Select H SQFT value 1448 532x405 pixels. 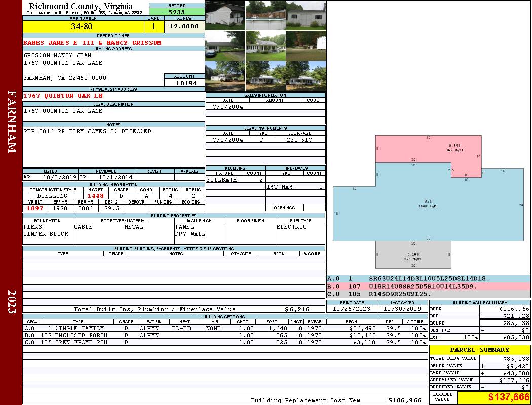(x=95, y=196)
